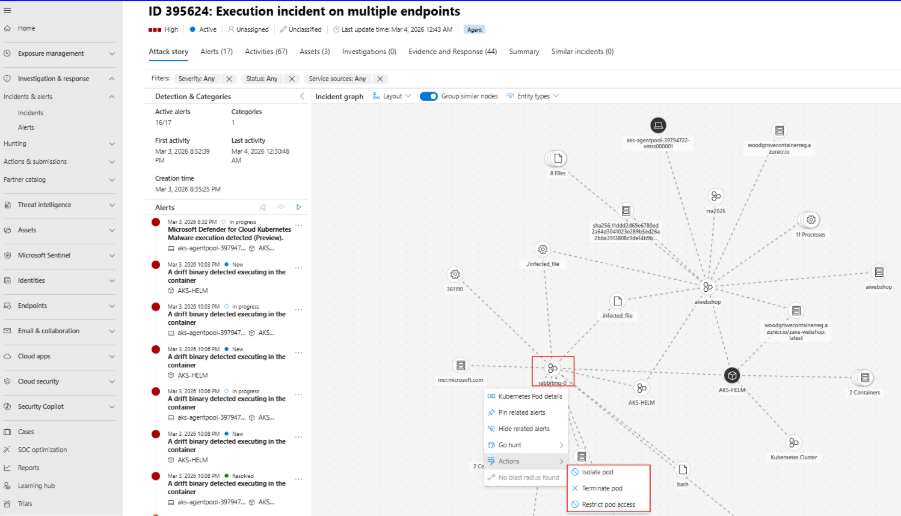
Task: Remove the Service sources: Any filter
Action: [380, 79]
